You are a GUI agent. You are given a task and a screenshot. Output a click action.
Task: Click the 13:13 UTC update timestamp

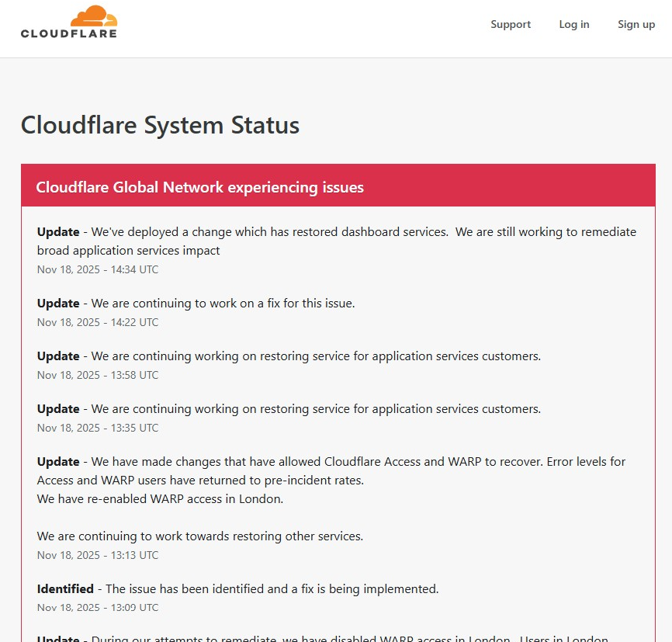[x=98, y=555]
